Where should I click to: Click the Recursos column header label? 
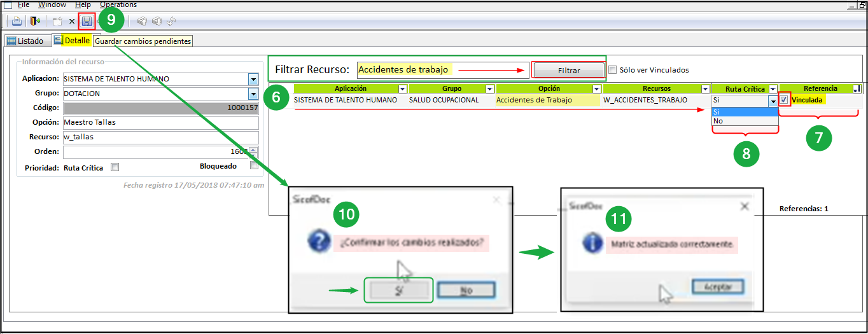tap(656, 89)
